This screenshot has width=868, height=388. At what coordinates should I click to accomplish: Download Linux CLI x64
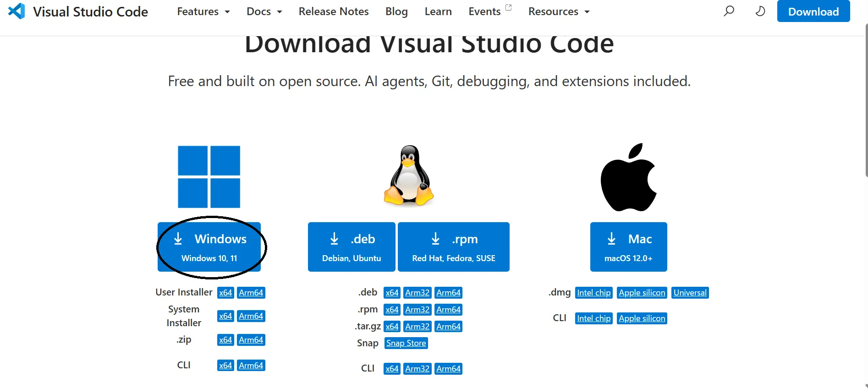(392, 369)
